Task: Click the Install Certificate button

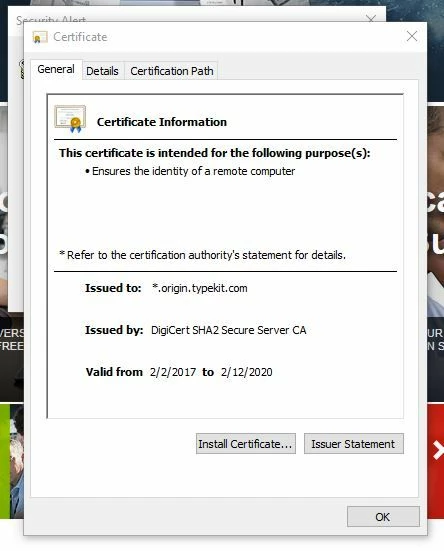Action: coord(246,444)
